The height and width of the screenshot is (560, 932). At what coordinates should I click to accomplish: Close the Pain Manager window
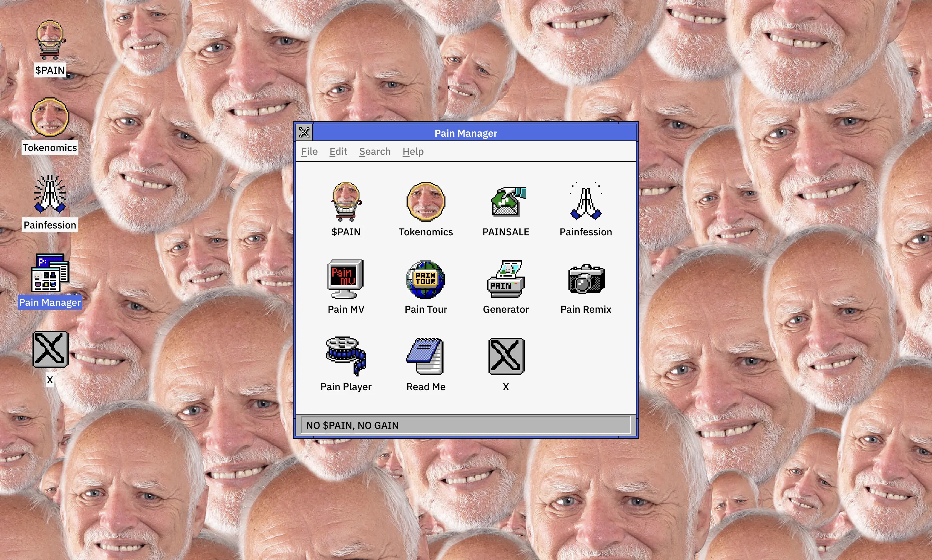(x=304, y=132)
